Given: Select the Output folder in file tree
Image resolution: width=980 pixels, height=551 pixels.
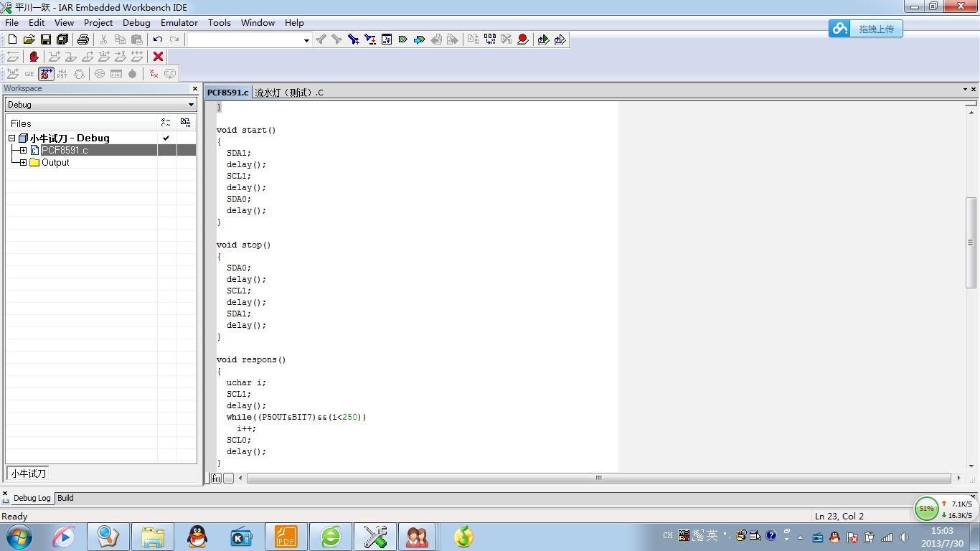Looking at the screenshot, I should point(55,163).
